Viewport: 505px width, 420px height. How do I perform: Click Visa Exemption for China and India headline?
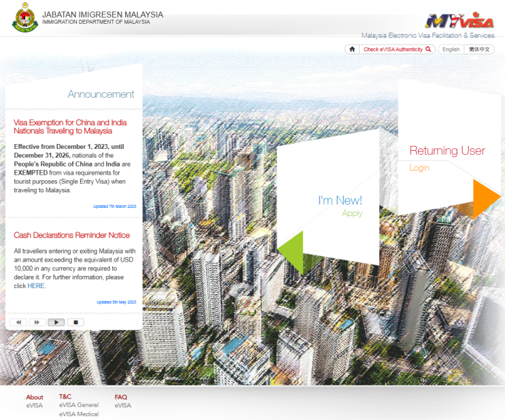coord(70,126)
